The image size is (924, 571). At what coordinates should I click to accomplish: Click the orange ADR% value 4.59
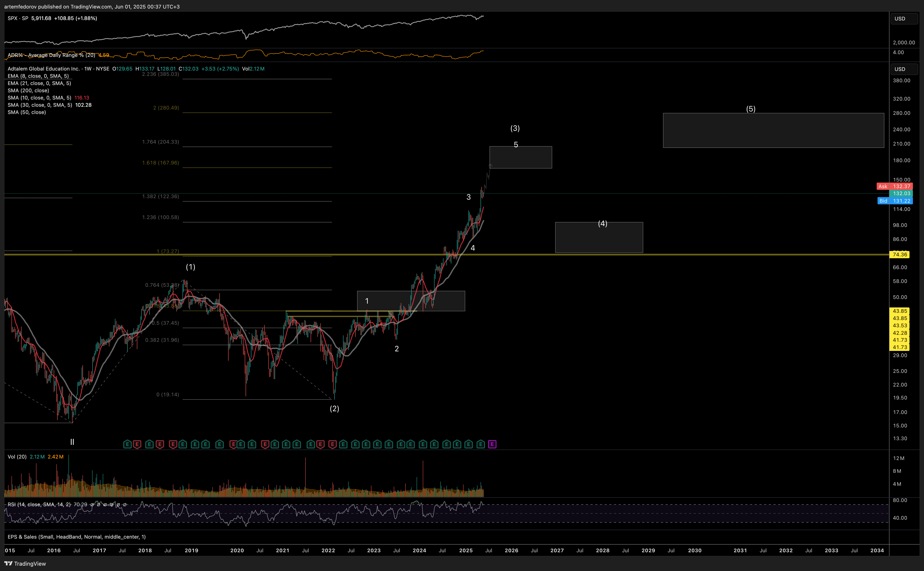tap(104, 55)
